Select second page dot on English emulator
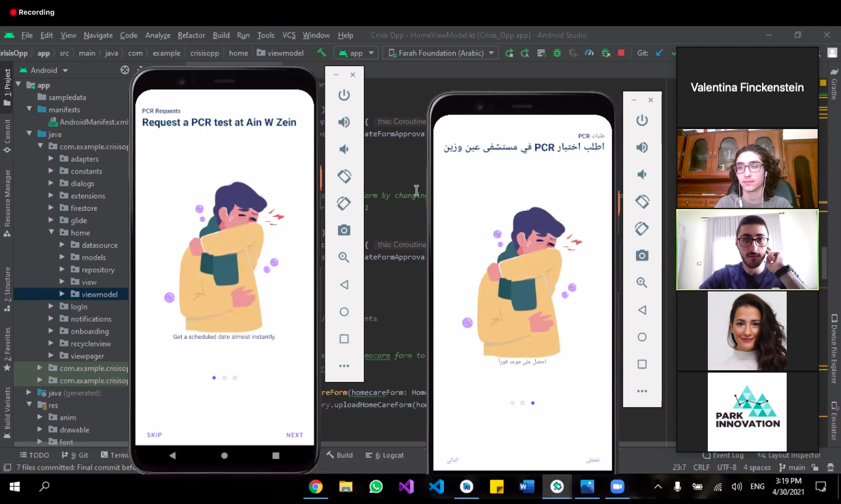 click(224, 378)
